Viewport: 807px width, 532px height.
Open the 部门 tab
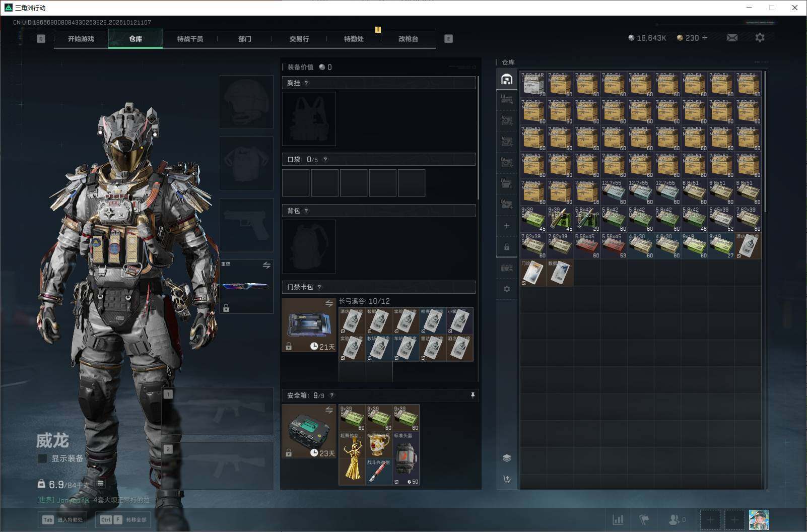pyautogui.click(x=245, y=39)
